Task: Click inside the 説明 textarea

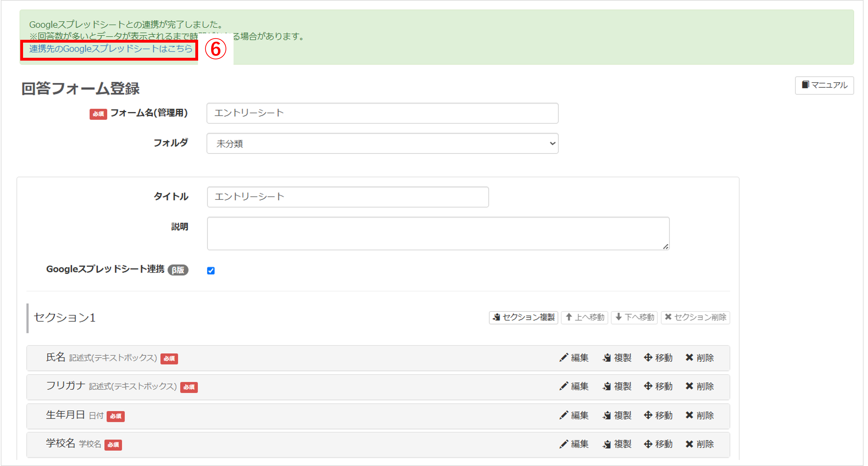Action: pyautogui.click(x=438, y=233)
